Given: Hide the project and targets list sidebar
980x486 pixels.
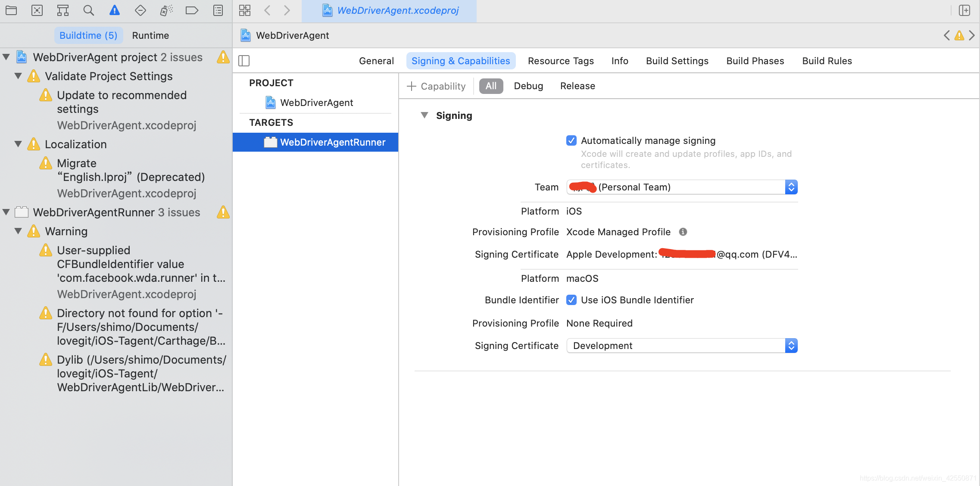Looking at the screenshot, I should 244,61.
